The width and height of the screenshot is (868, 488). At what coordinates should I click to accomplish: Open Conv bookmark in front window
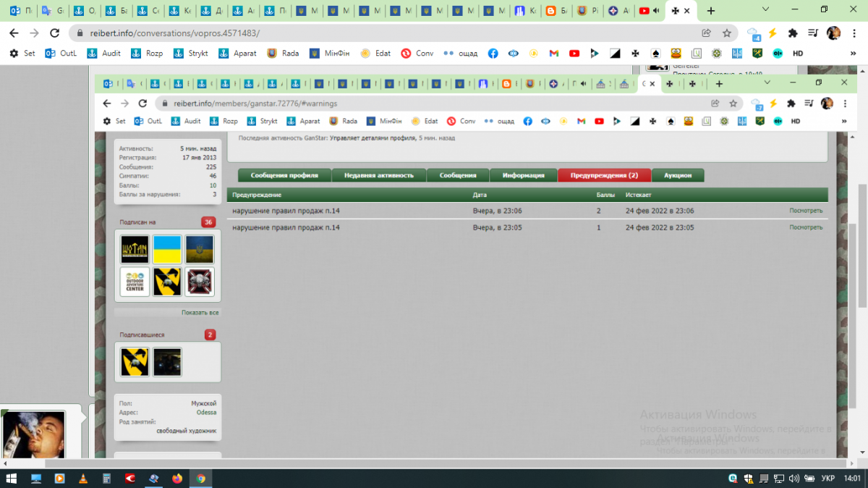coord(461,121)
